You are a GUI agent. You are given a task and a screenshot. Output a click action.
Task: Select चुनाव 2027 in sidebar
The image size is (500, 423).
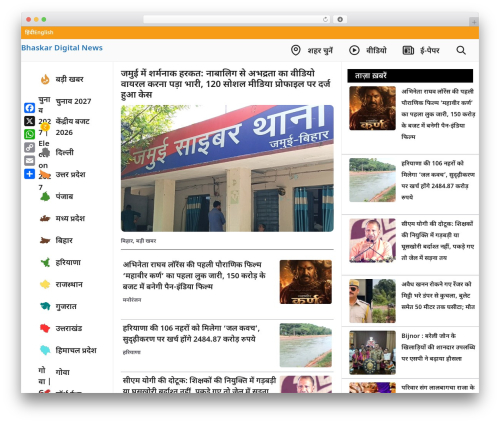(x=73, y=101)
